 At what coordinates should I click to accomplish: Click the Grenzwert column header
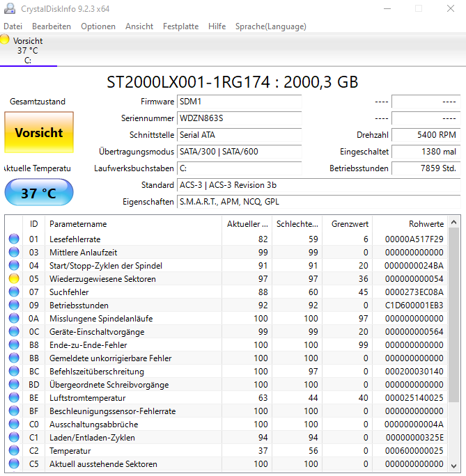347,224
